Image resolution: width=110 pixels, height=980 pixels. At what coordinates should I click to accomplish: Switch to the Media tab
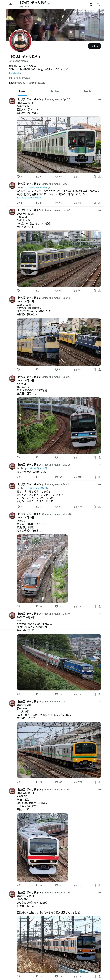coord(88,91)
